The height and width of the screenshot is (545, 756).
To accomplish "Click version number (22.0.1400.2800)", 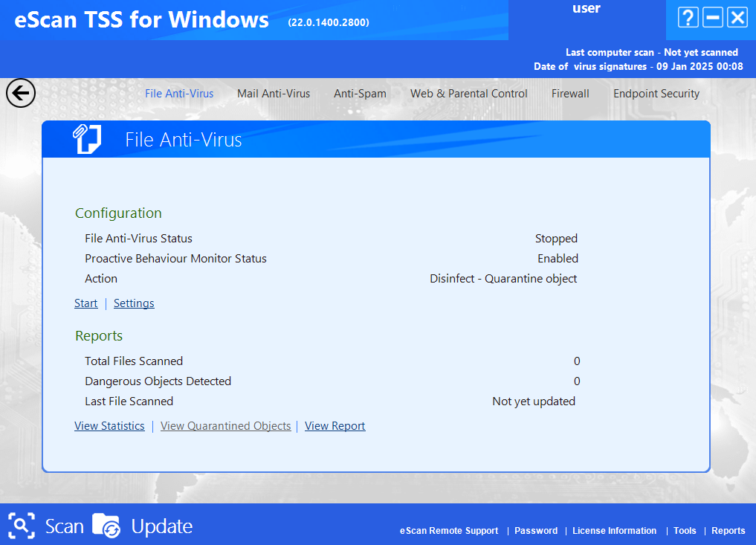I will pos(329,22).
